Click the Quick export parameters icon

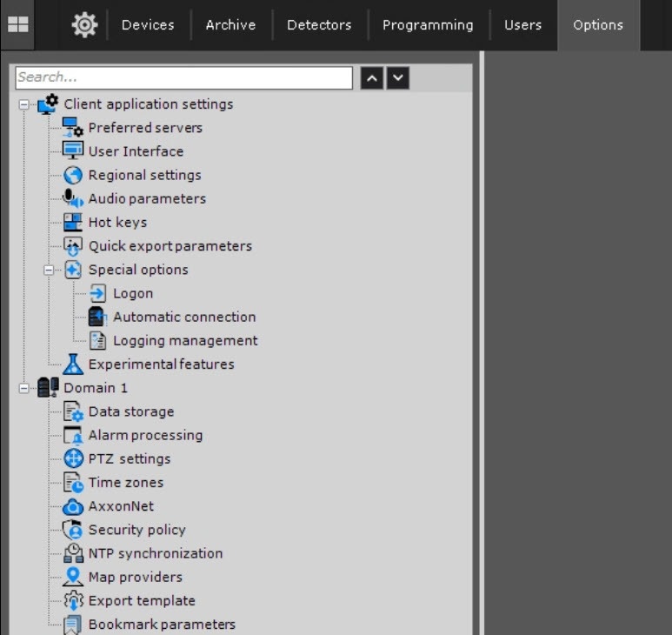[73, 246]
